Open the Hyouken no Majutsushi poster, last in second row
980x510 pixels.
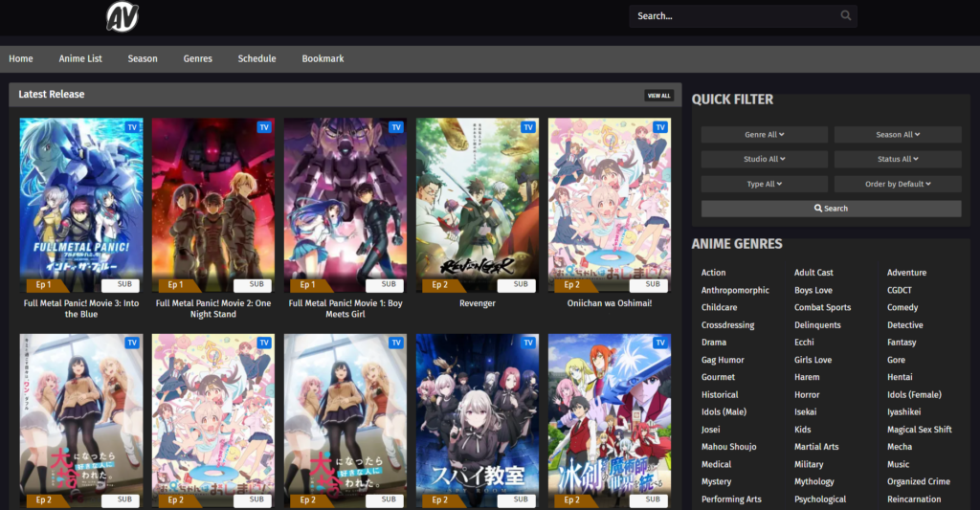coord(610,421)
